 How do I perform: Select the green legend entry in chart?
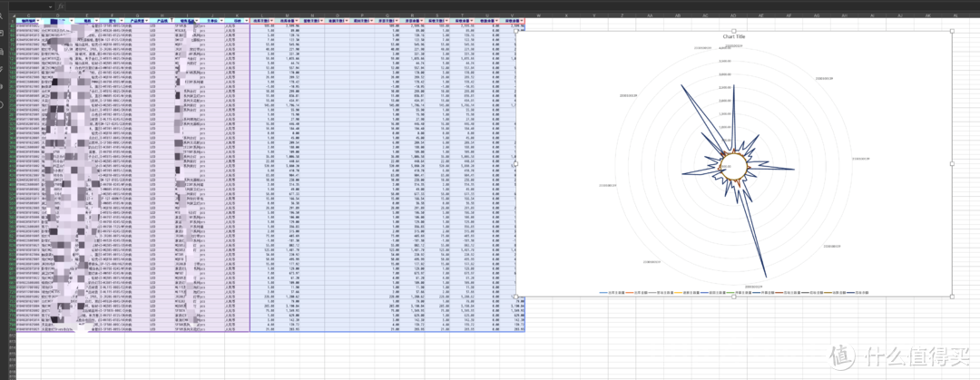pyautogui.click(x=739, y=293)
